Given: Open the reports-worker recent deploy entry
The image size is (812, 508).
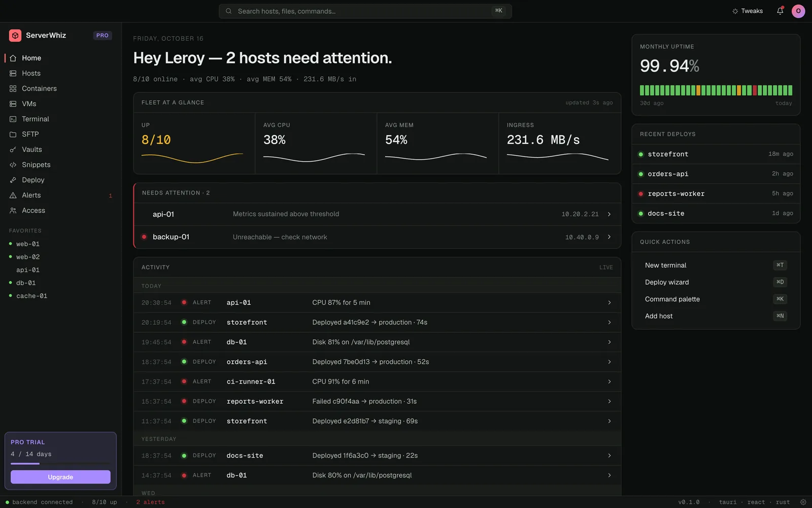Looking at the screenshot, I should tap(716, 194).
